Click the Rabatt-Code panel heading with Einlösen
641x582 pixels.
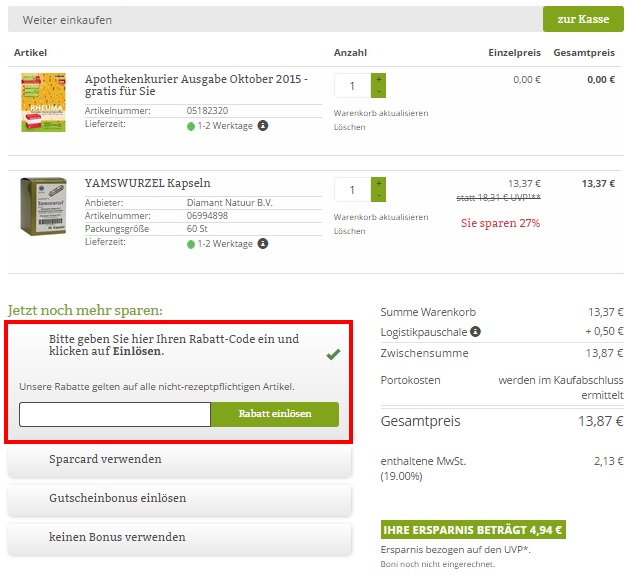174,345
